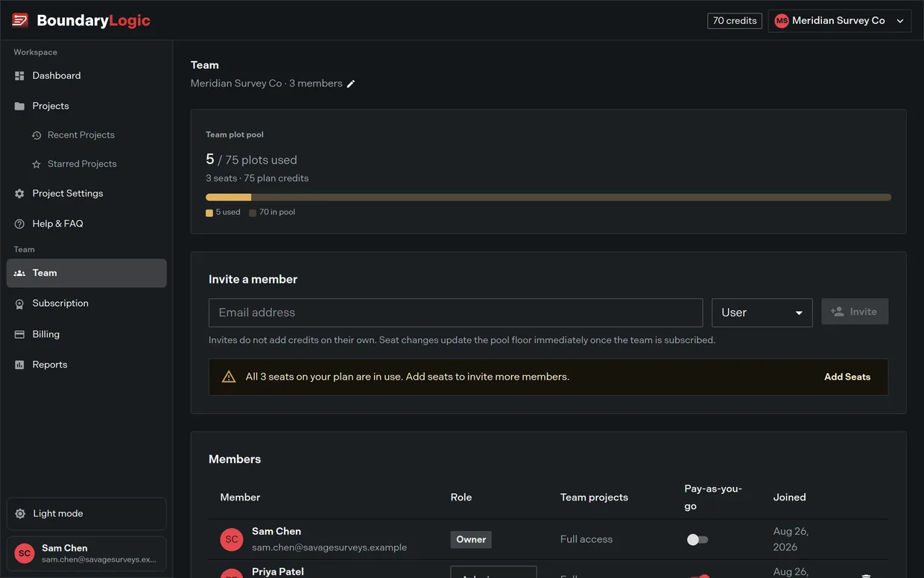The height and width of the screenshot is (578, 924).
Task: Click the Joined column header
Action: click(x=790, y=497)
